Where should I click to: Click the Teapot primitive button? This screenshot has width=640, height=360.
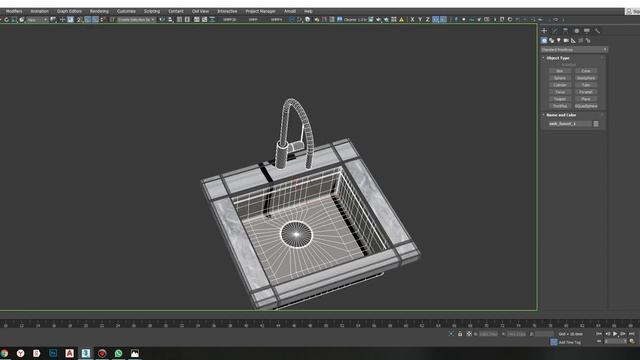click(x=560, y=99)
